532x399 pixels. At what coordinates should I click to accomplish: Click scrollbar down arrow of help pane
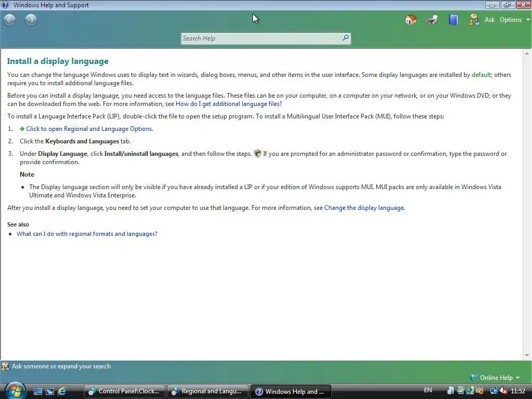pos(527,355)
